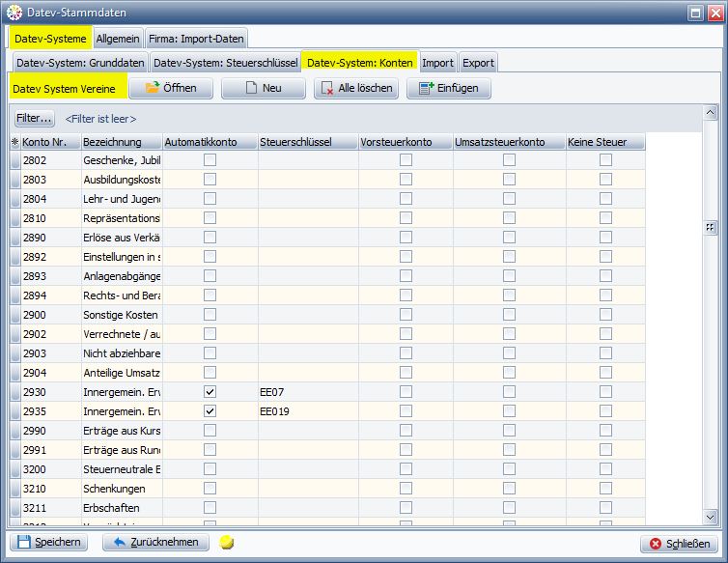This screenshot has width=728, height=563.
Task: Check Vorsteuerkonto for account 2930
Action: point(406,392)
